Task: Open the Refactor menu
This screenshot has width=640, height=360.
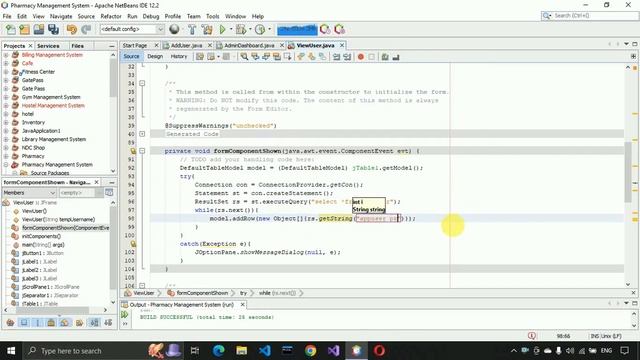Action: pyautogui.click(x=111, y=16)
